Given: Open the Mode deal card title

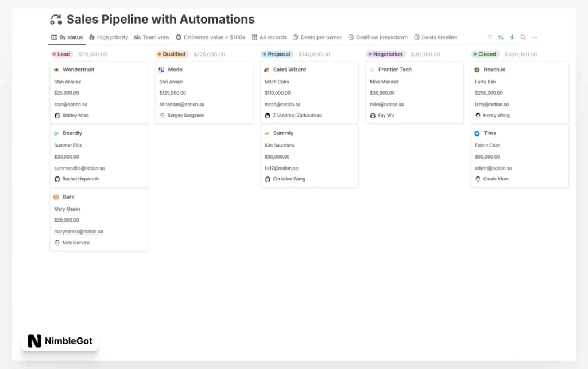Looking at the screenshot, I should click(x=175, y=70).
